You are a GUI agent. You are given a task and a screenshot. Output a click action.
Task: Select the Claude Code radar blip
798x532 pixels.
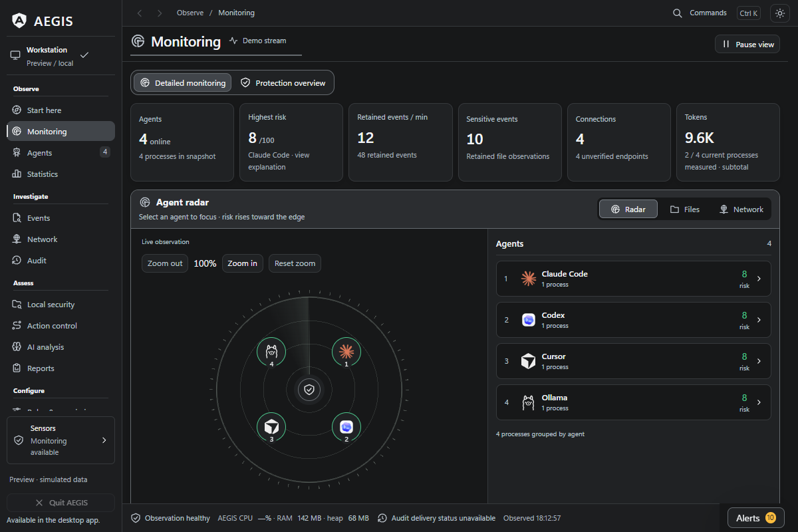coord(346,352)
